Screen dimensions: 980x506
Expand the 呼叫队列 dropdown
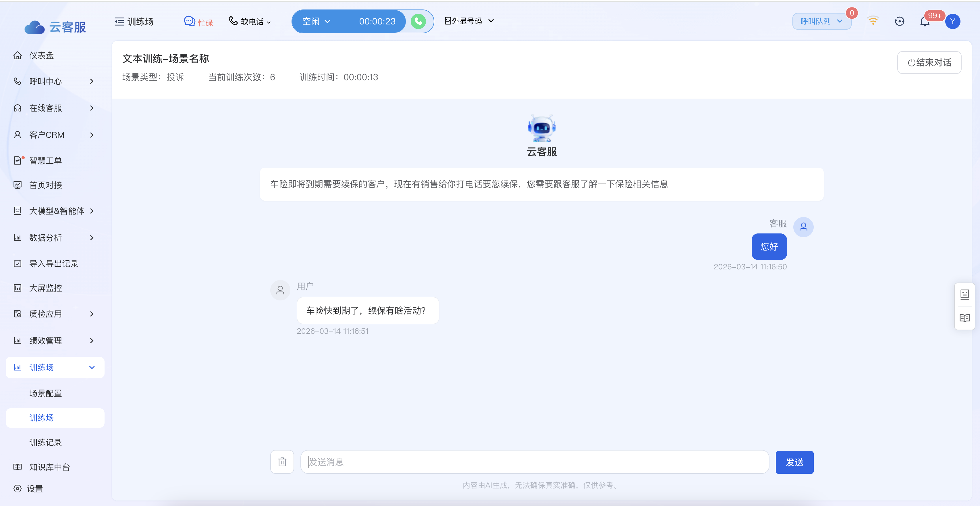click(821, 21)
